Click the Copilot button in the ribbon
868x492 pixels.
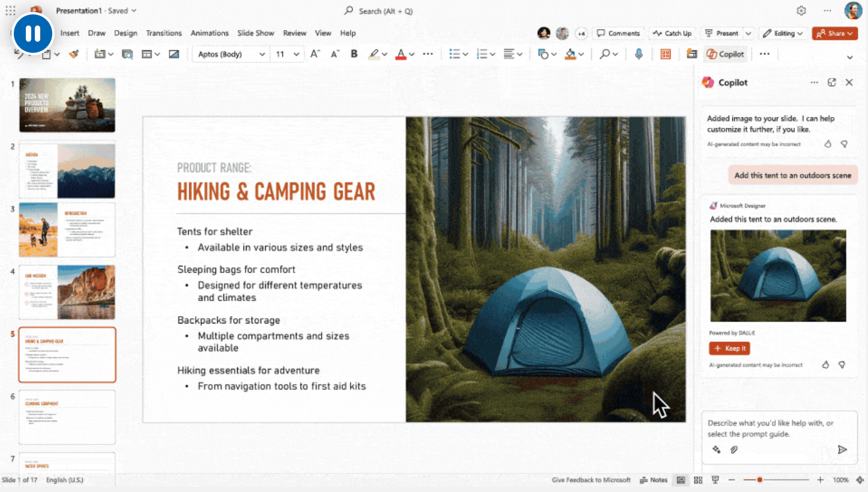[725, 54]
